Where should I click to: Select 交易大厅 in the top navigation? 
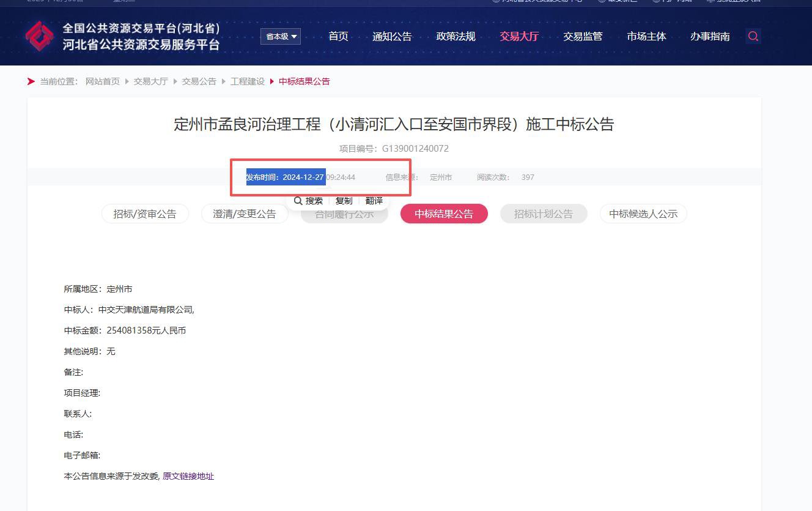coord(519,37)
